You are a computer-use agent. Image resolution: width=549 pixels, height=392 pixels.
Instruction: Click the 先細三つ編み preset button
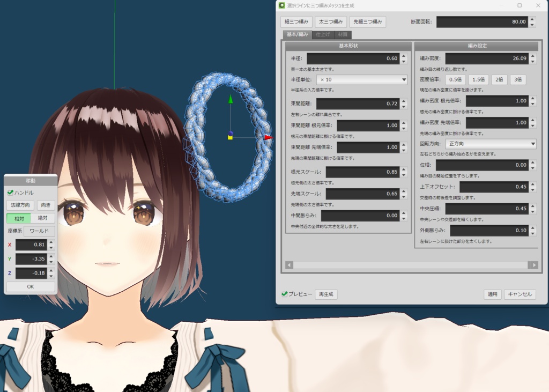pyautogui.click(x=367, y=22)
